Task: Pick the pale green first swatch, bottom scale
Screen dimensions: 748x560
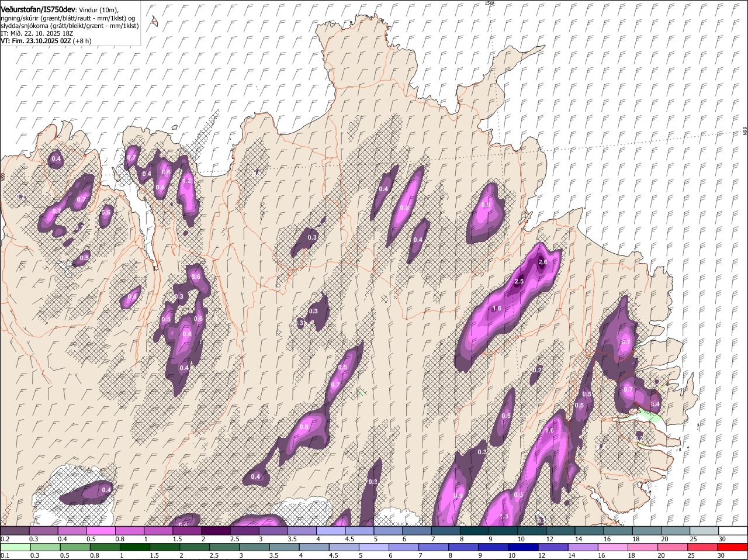Action: (x=15, y=548)
